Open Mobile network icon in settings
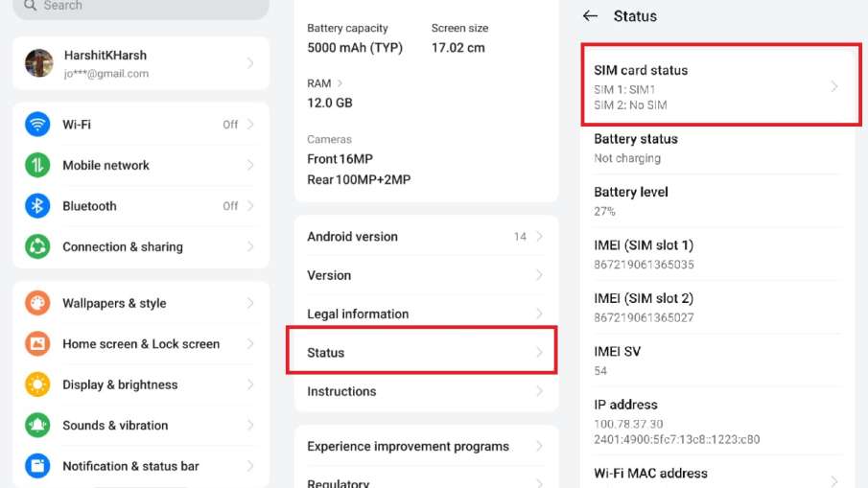The height and width of the screenshot is (488, 868). point(37,165)
